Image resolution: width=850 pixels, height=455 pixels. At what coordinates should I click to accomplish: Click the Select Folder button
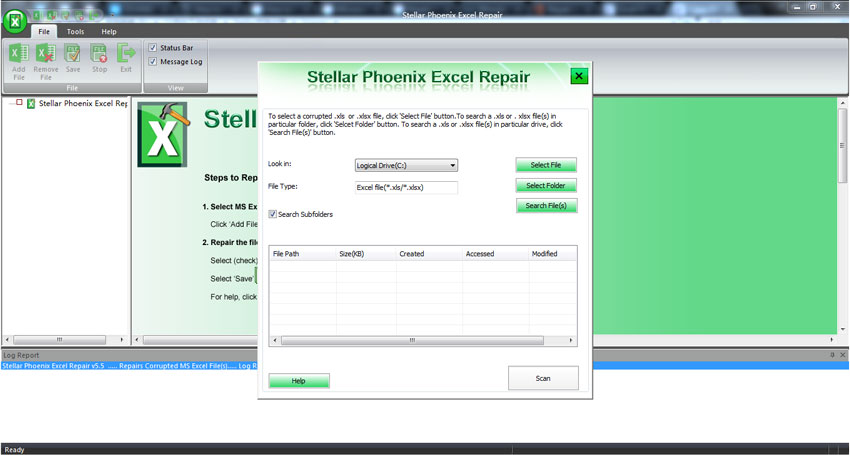(546, 185)
